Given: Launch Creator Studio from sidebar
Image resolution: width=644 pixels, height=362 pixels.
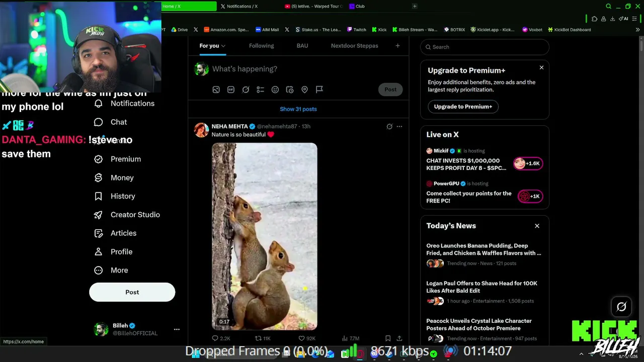Looking at the screenshot, I should 127,215.
